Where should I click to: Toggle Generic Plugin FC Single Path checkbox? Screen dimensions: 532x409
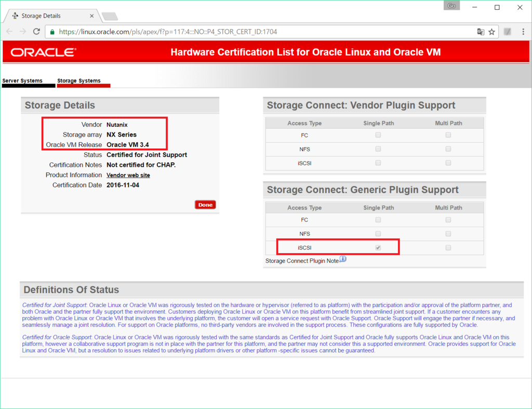click(378, 220)
